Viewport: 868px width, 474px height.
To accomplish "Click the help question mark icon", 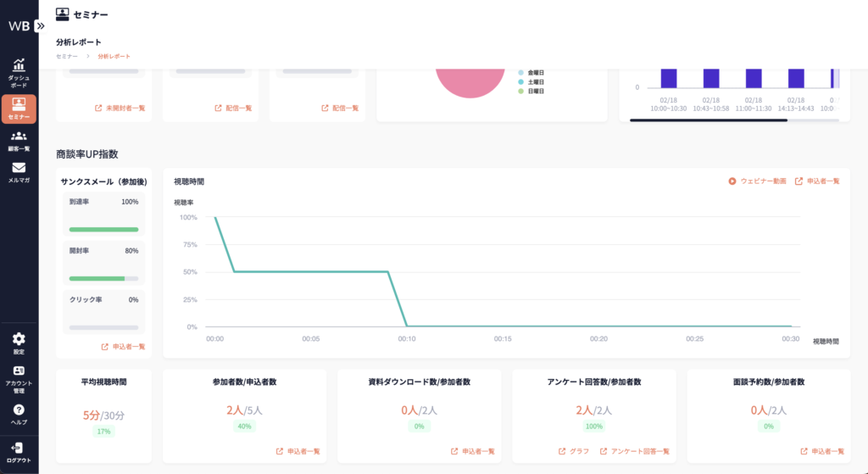I will click(19, 413).
